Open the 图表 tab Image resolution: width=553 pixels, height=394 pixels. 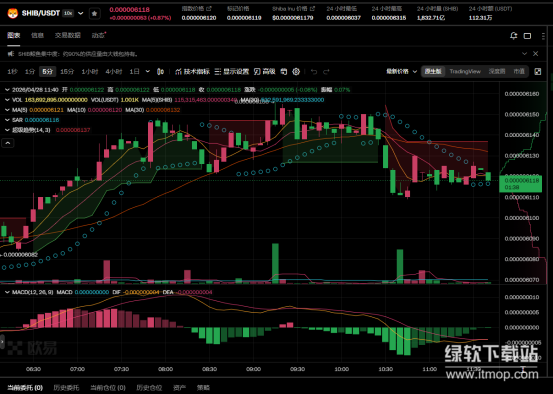pyautogui.click(x=14, y=35)
